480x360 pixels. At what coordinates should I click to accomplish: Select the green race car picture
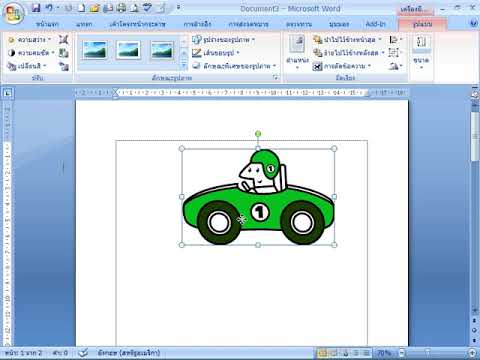[x=258, y=197]
